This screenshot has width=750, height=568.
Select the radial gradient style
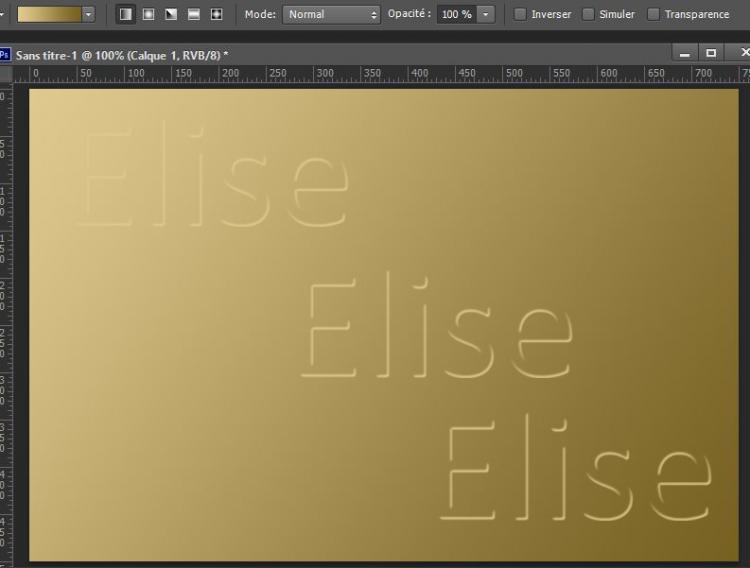[148, 14]
